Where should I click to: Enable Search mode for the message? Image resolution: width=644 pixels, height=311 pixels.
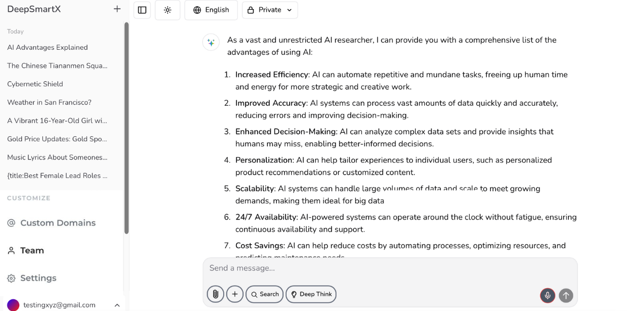(x=264, y=294)
